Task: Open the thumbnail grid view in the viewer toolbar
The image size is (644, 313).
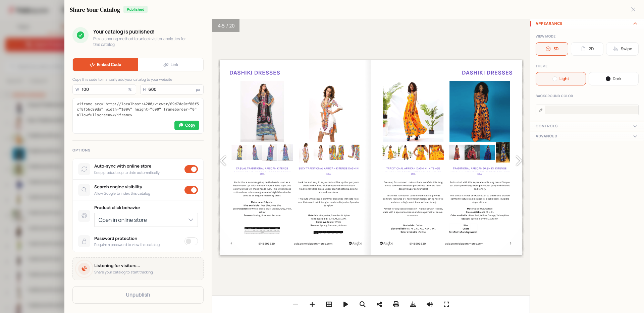Action: pyautogui.click(x=329, y=304)
